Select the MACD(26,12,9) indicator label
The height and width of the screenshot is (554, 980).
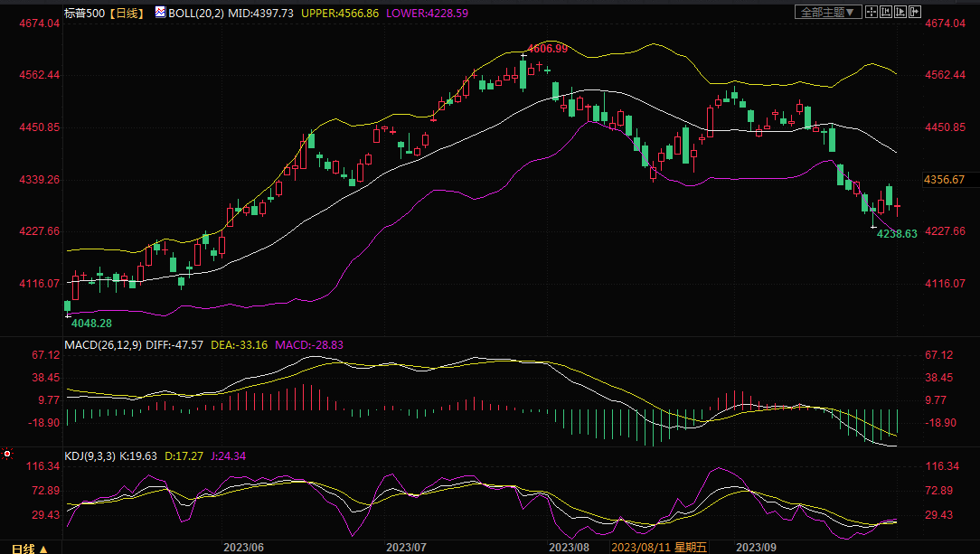point(105,345)
